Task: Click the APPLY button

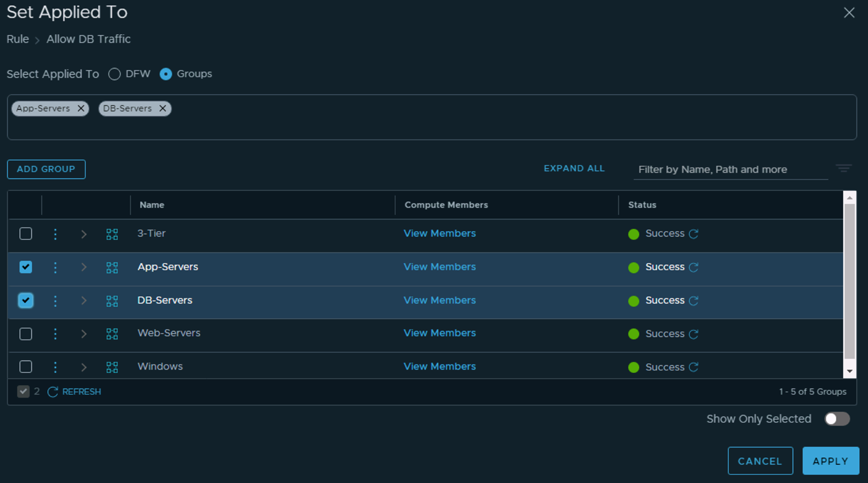Action: coord(831,461)
